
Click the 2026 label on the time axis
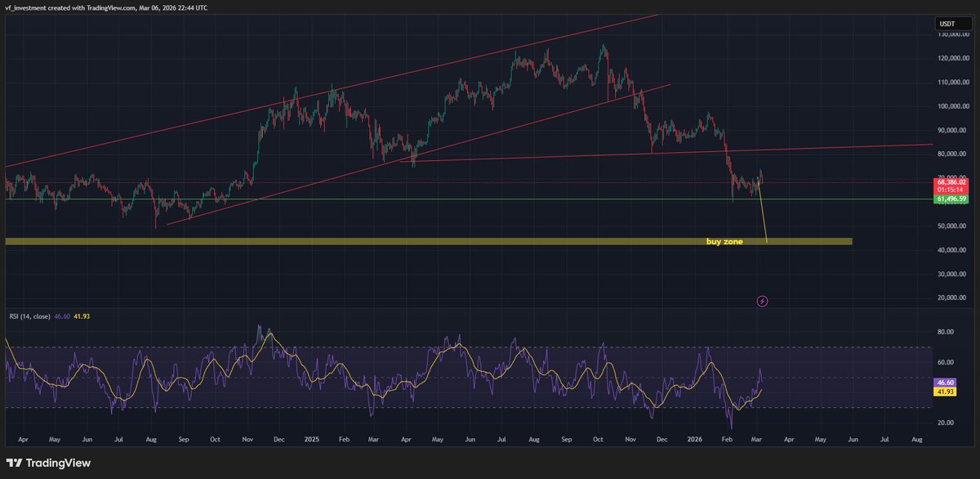tap(695, 439)
